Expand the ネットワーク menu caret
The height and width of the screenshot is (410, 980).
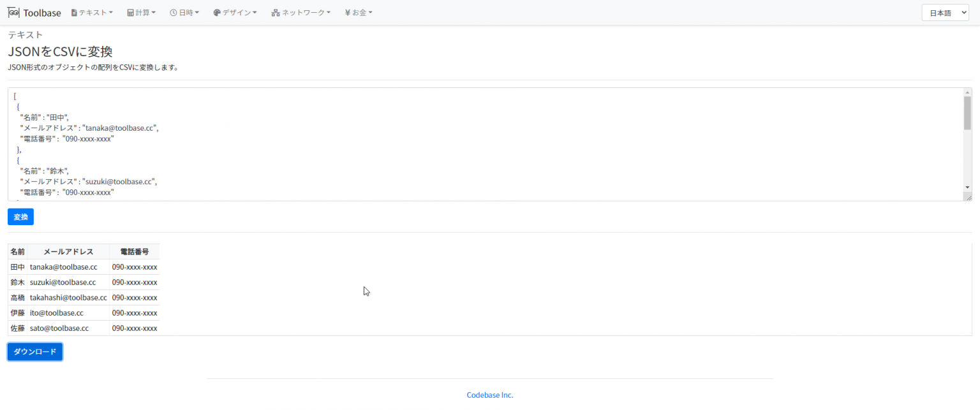[x=329, y=13]
